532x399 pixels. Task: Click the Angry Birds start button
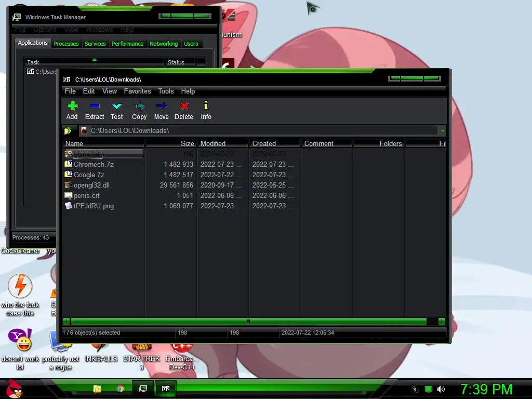[x=14, y=389]
